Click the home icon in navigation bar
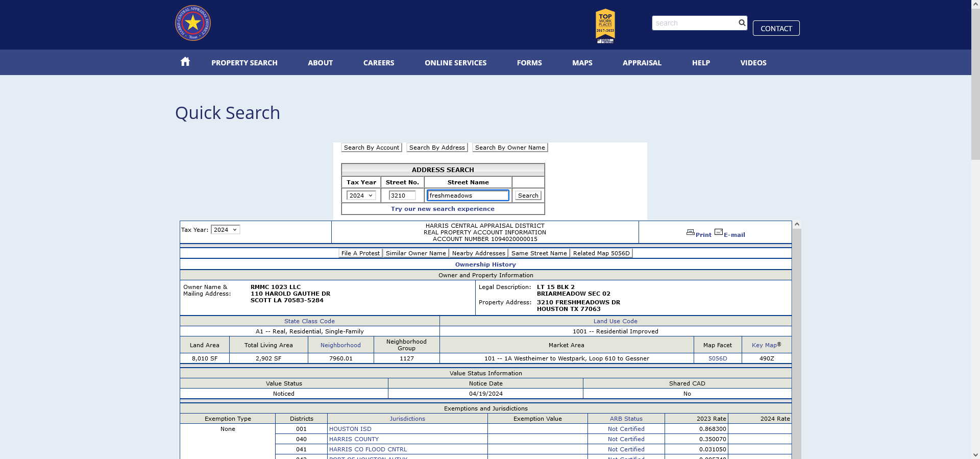Screen dimensions: 980x459 pos(185,62)
